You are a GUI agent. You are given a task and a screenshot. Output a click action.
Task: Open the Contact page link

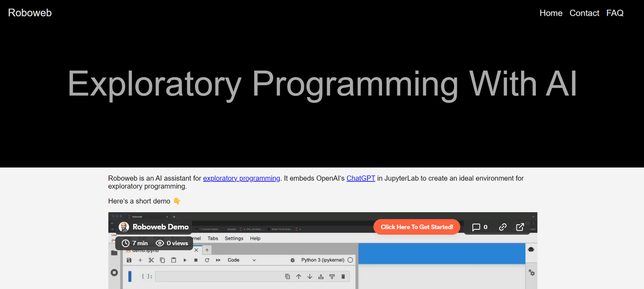pos(584,13)
